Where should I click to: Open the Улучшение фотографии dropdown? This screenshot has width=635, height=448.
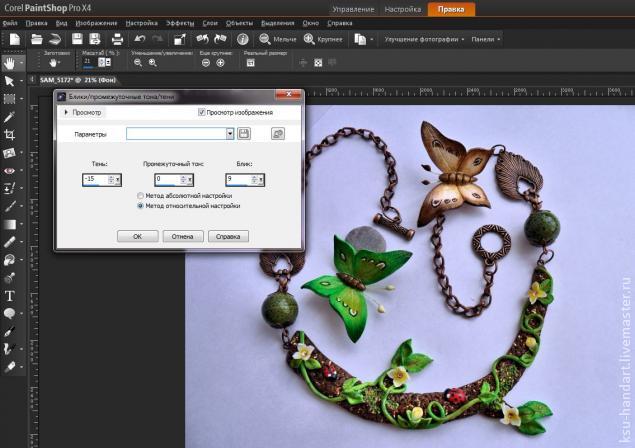pos(424,39)
